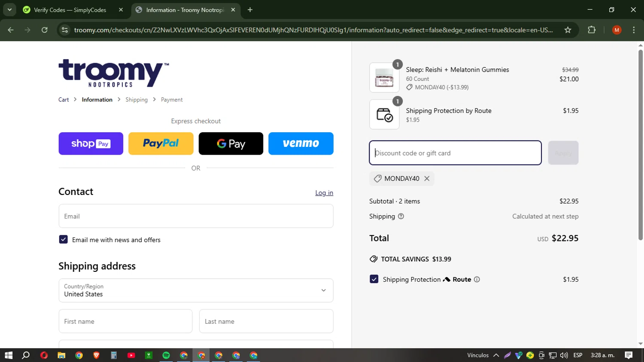Reload the checkout page
Screen dimensions: 644x362
point(44,30)
